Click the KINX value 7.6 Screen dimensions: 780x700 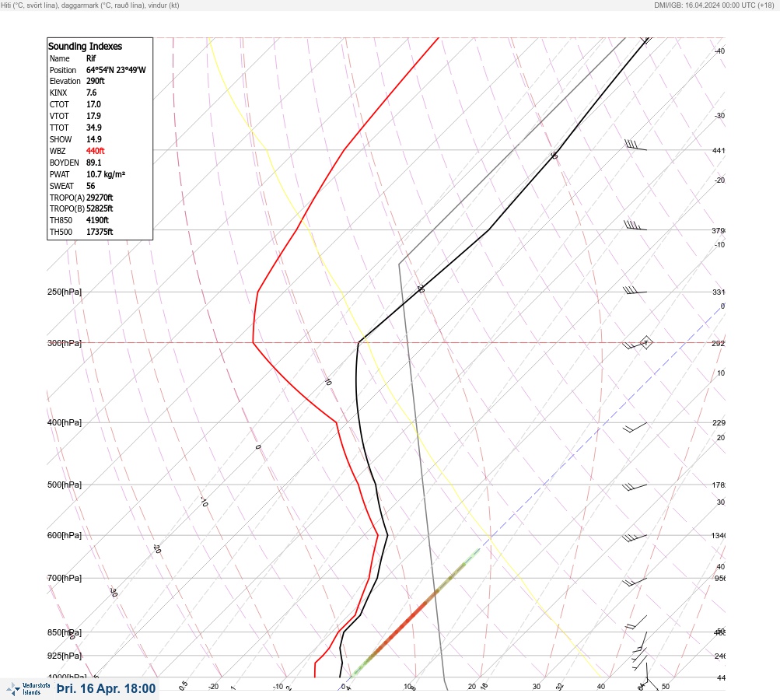pyautogui.click(x=92, y=93)
